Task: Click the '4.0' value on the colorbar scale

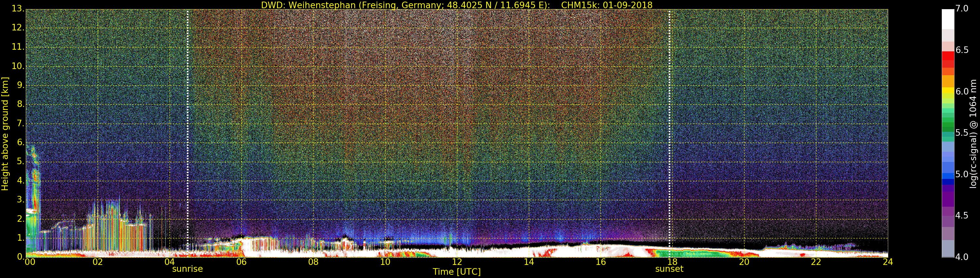Action: (x=962, y=257)
